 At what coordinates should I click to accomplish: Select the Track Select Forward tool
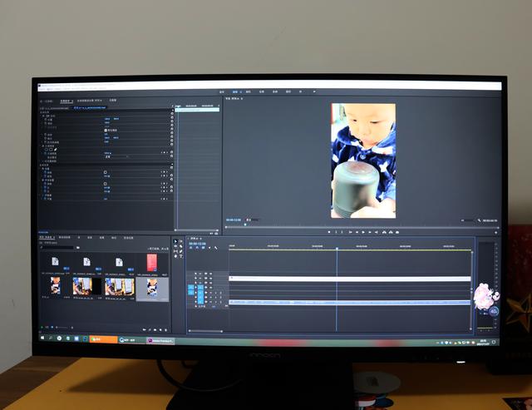(181, 241)
